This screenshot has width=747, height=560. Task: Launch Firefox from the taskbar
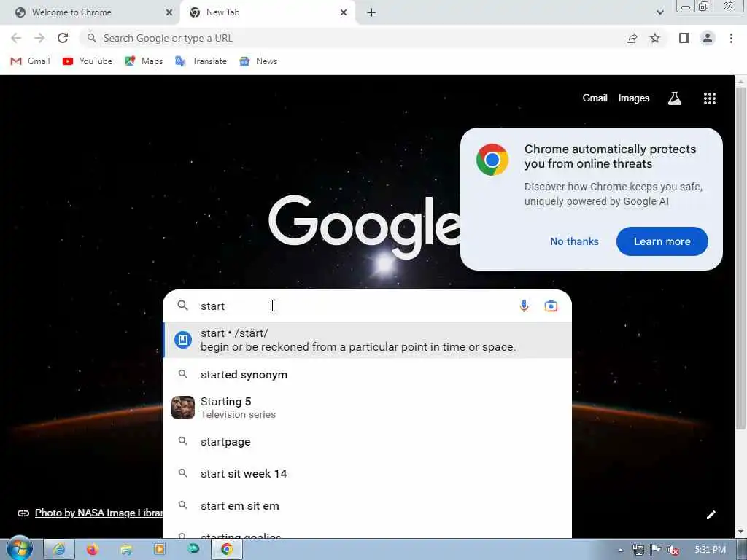(x=93, y=550)
